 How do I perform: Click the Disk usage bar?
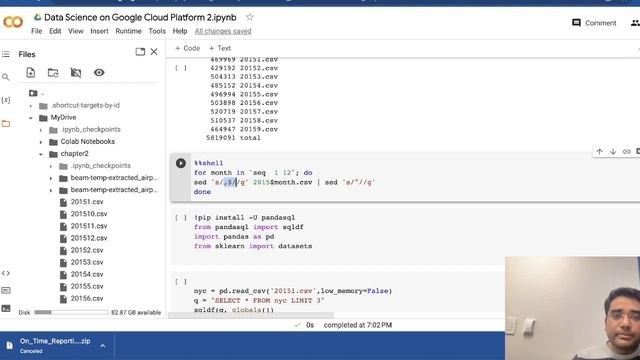coord(71,312)
